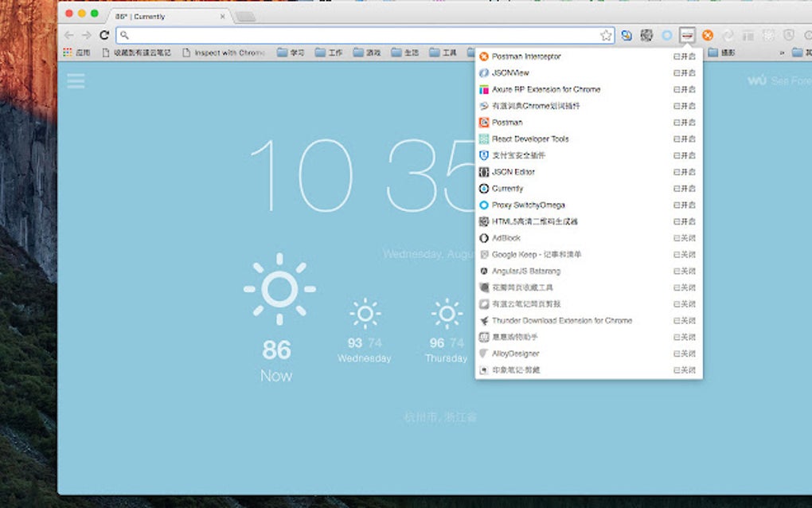Click the Thunder Download Extension entry
Image resolution: width=812 pixels, height=508 pixels.
coord(557,320)
